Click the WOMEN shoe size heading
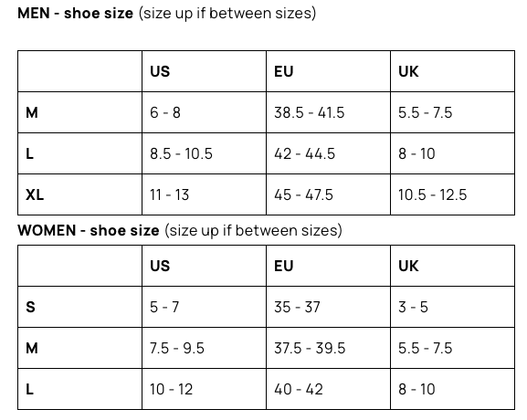The height and width of the screenshot is (420, 527). pos(180,231)
